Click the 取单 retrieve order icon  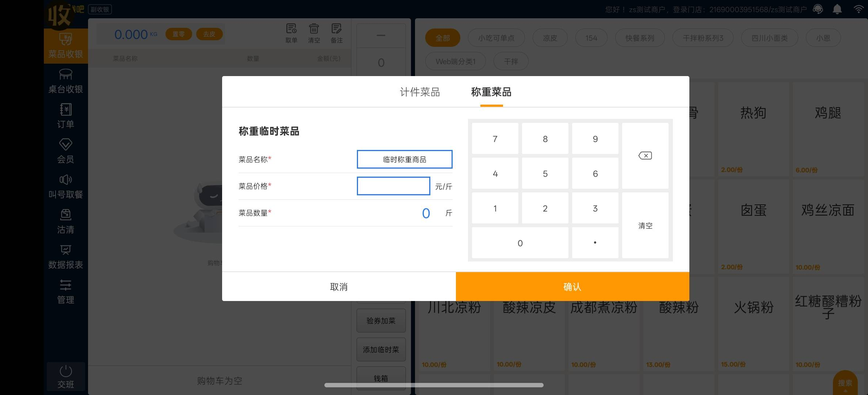[x=291, y=29]
